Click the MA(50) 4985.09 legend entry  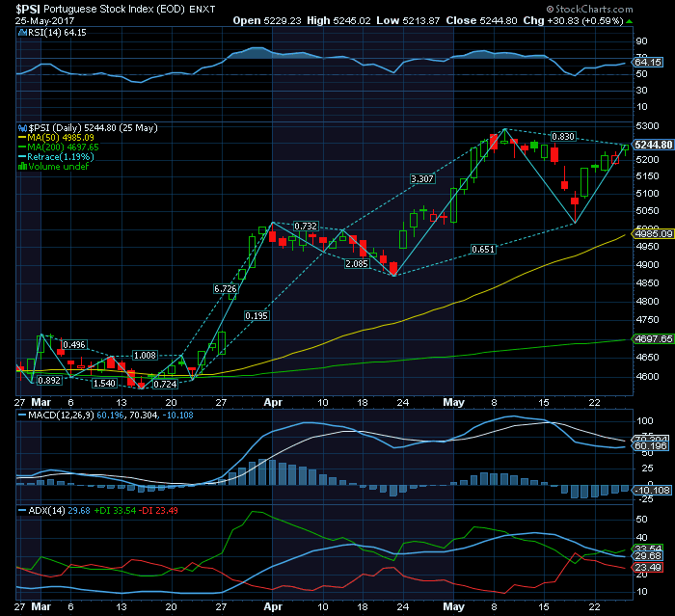tap(60, 138)
